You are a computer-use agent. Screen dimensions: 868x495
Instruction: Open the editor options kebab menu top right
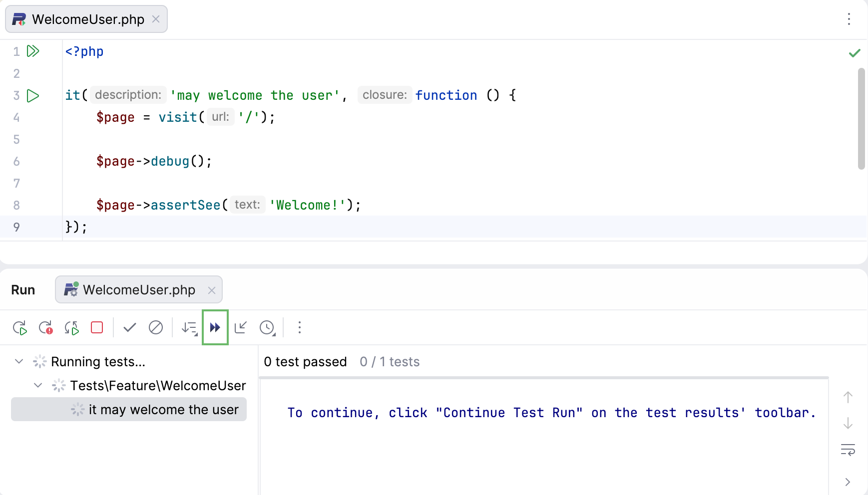[849, 19]
